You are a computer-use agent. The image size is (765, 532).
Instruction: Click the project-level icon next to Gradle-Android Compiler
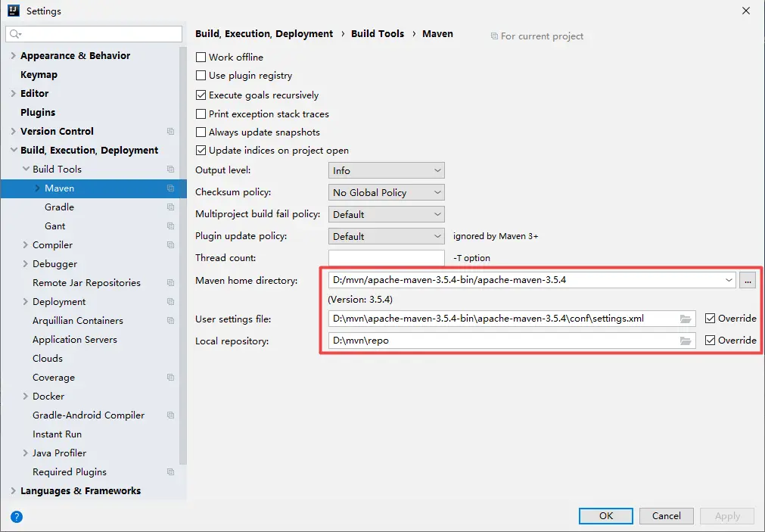[x=170, y=415]
